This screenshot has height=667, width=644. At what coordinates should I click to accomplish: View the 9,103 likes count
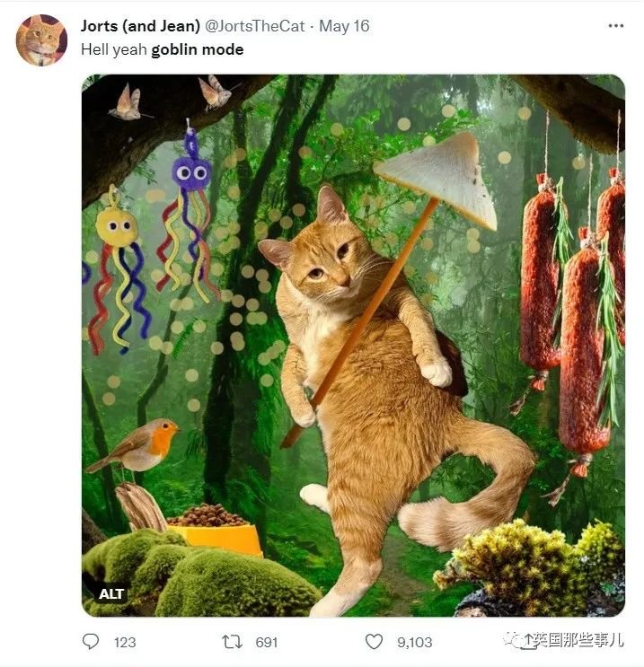tap(415, 642)
